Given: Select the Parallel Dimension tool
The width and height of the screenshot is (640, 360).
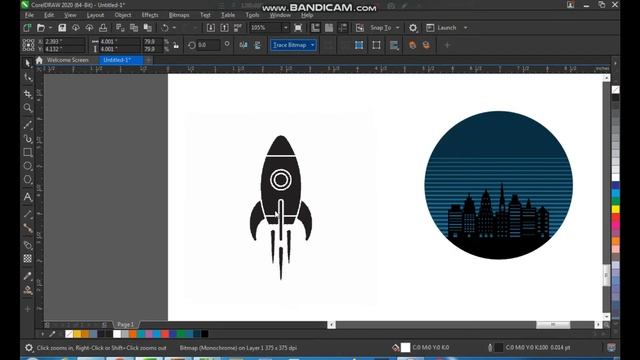Looking at the screenshot, I should coord(28,214).
